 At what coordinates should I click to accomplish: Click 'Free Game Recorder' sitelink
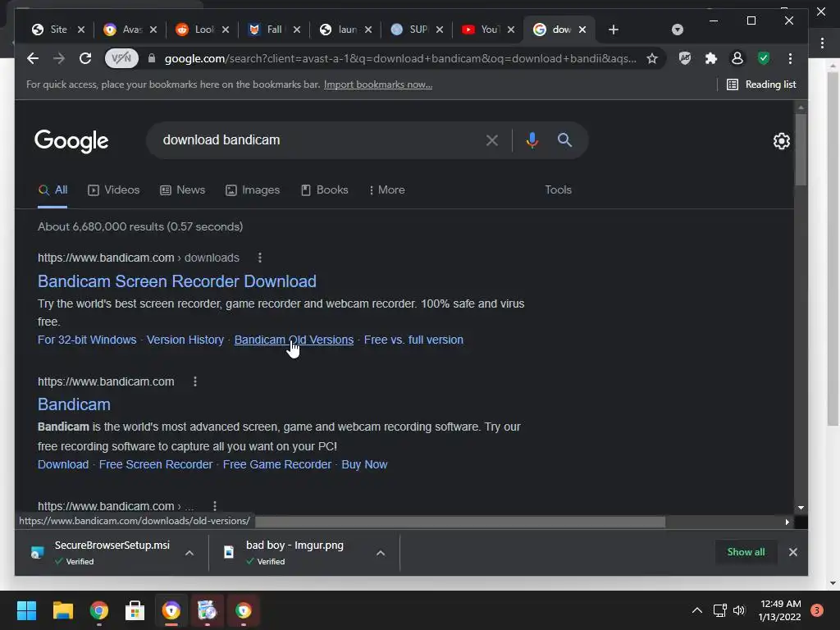tap(277, 464)
